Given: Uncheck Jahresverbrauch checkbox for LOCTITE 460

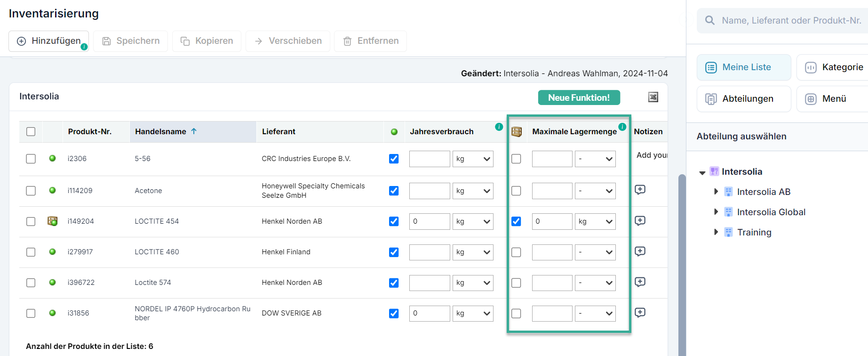Looking at the screenshot, I should tap(394, 252).
